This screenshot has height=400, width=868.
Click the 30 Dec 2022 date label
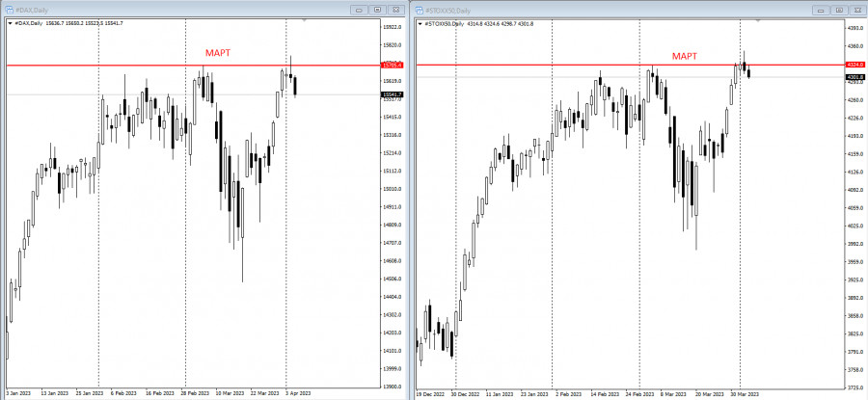point(465,394)
